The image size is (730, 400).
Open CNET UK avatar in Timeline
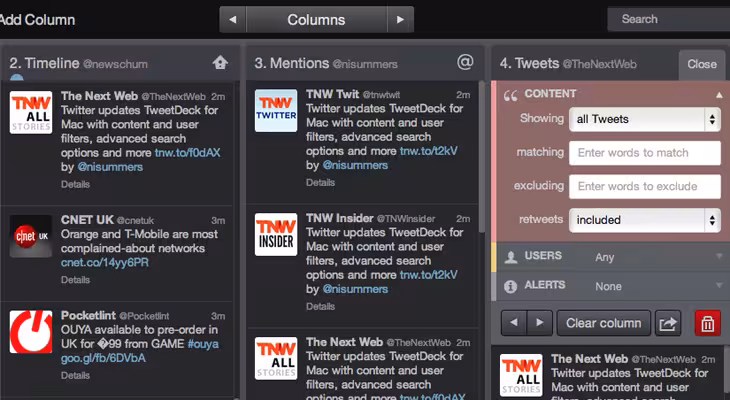pos(31,236)
